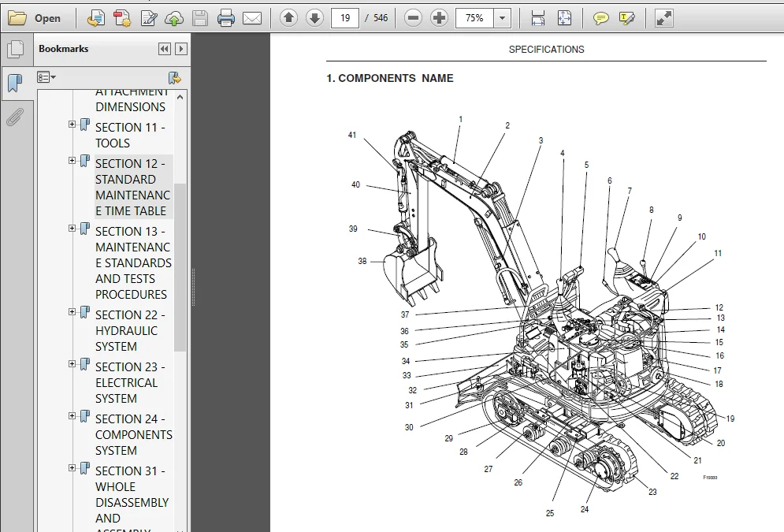Go to previous page arrow
The image size is (784, 532).
pyautogui.click(x=288, y=18)
